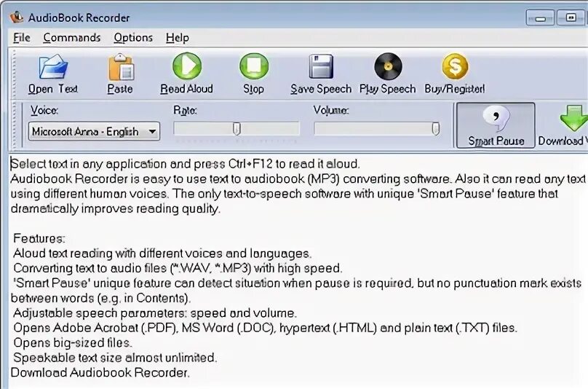Stop the speech playback
Image resolution: width=588 pixels, height=389 pixels.
(254, 74)
